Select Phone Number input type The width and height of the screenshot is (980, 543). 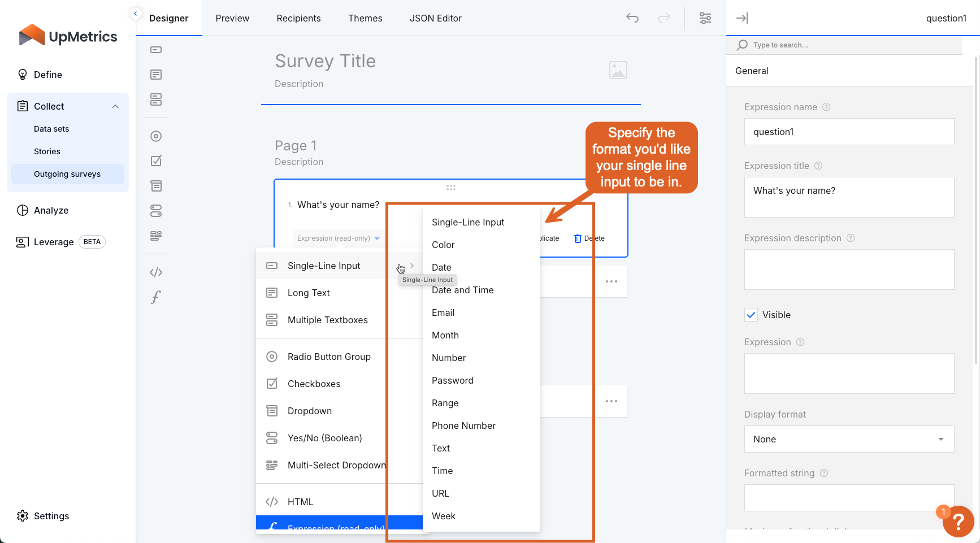tap(463, 425)
